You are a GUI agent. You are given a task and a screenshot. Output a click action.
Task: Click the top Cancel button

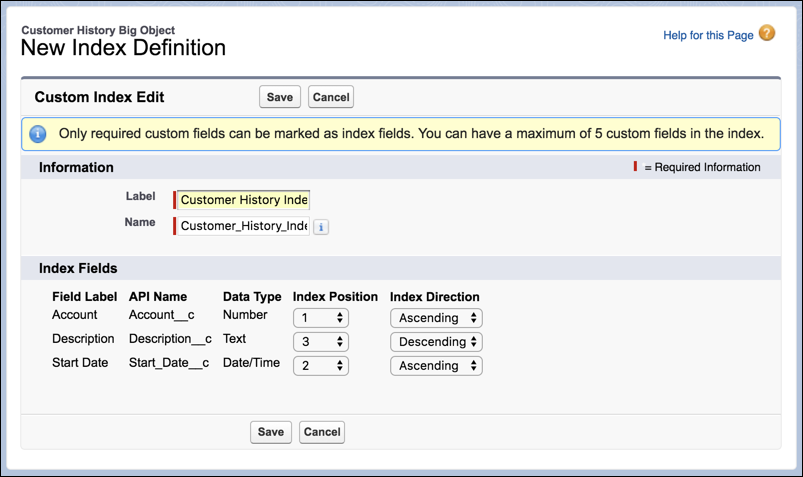click(x=331, y=97)
